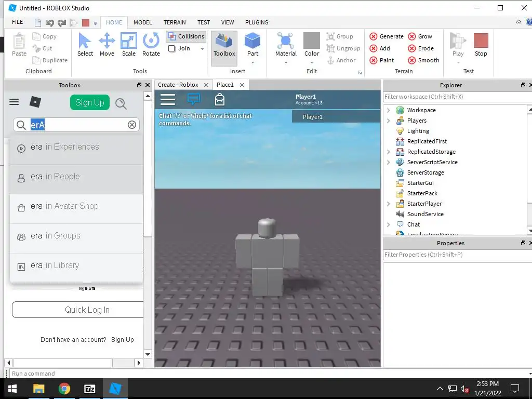Switch to the VIEW ribbon tab
The height and width of the screenshot is (399, 532).
pyautogui.click(x=228, y=22)
